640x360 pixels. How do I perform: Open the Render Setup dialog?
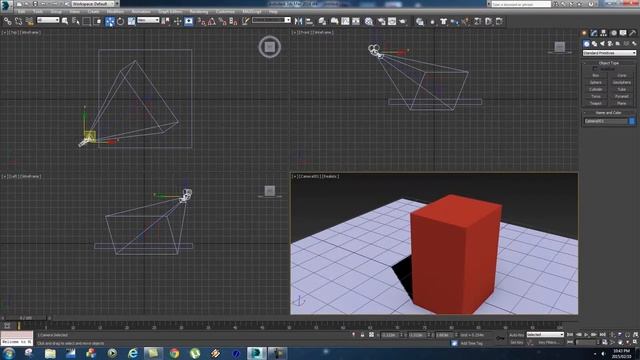pyautogui.click(x=381, y=21)
